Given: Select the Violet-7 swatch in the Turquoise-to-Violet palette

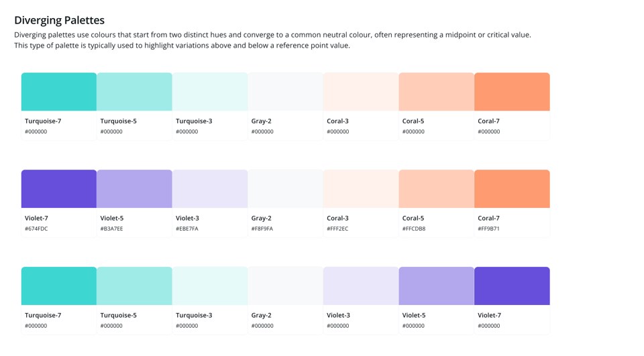Looking at the screenshot, I should point(512,286).
